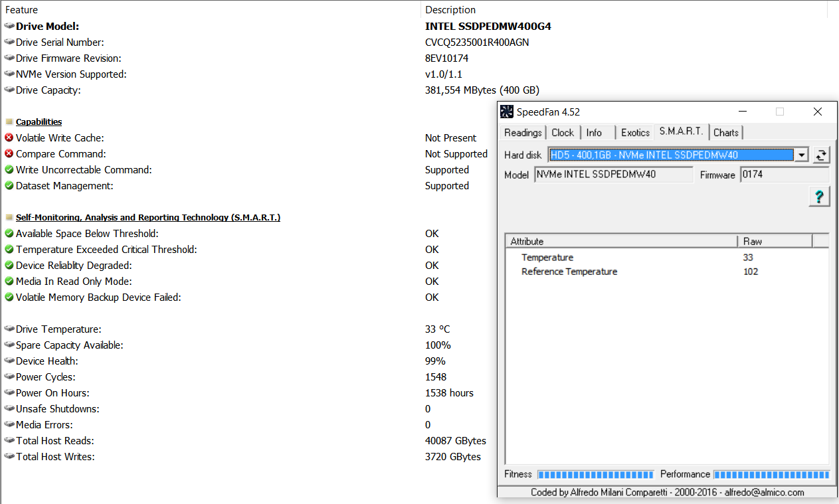839x504 pixels.
Task: Click the Power Cycles value 1548
Action: click(436, 377)
